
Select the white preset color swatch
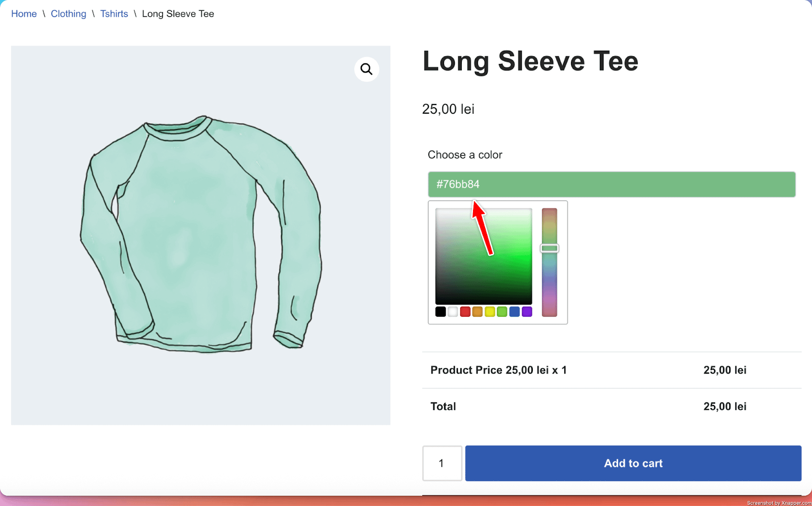click(453, 312)
